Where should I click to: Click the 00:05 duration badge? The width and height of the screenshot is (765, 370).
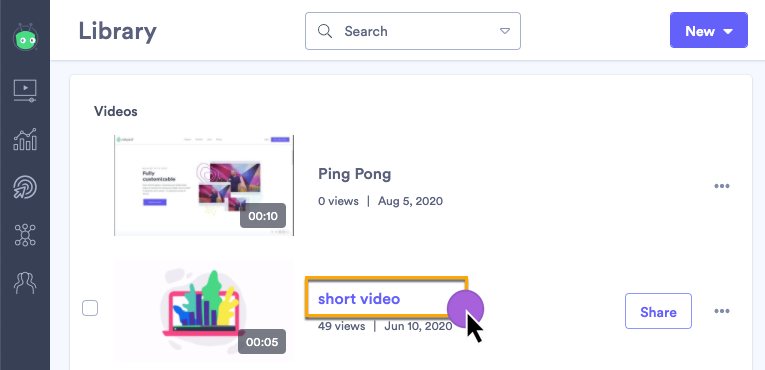(x=262, y=342)
